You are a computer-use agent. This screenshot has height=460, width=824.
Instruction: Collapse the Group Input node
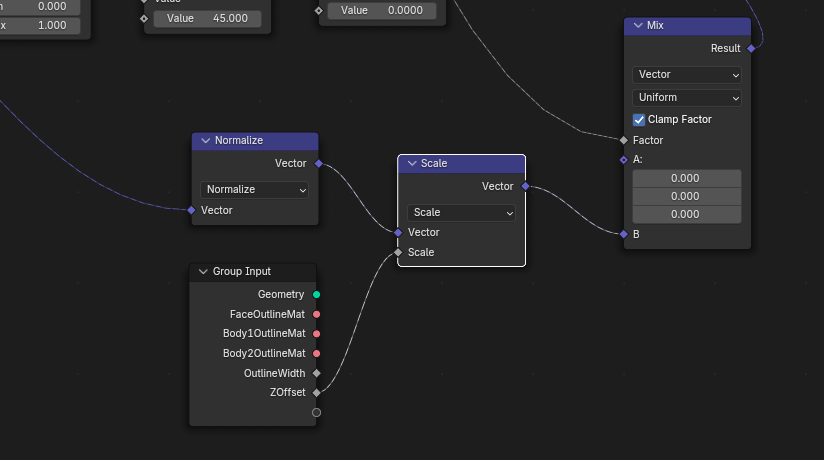[203, 271]
